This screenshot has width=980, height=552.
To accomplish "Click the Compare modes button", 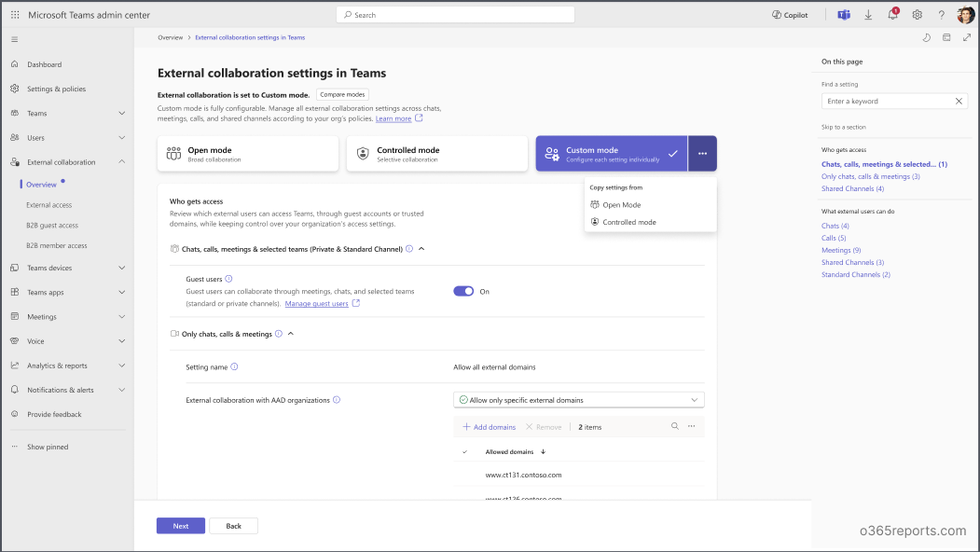I will pyautogui.click(x=342, y=94).
